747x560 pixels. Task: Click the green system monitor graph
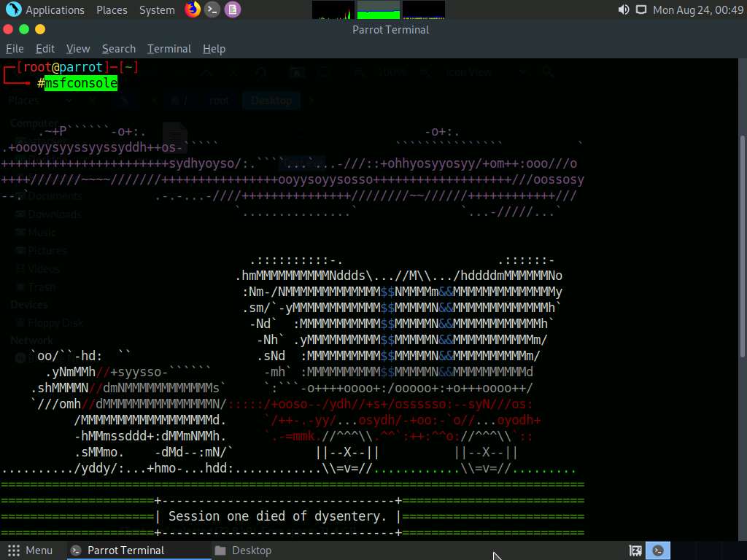(x=379, y=9)
